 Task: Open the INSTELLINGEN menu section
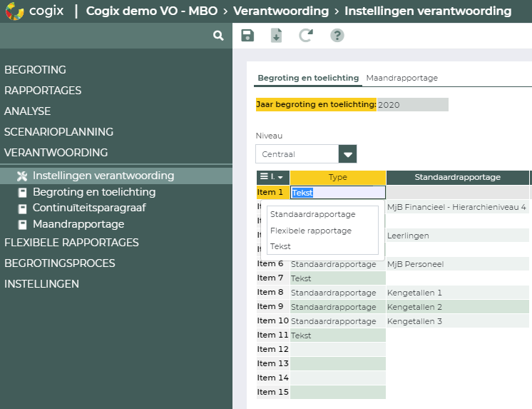click(42, 284)
